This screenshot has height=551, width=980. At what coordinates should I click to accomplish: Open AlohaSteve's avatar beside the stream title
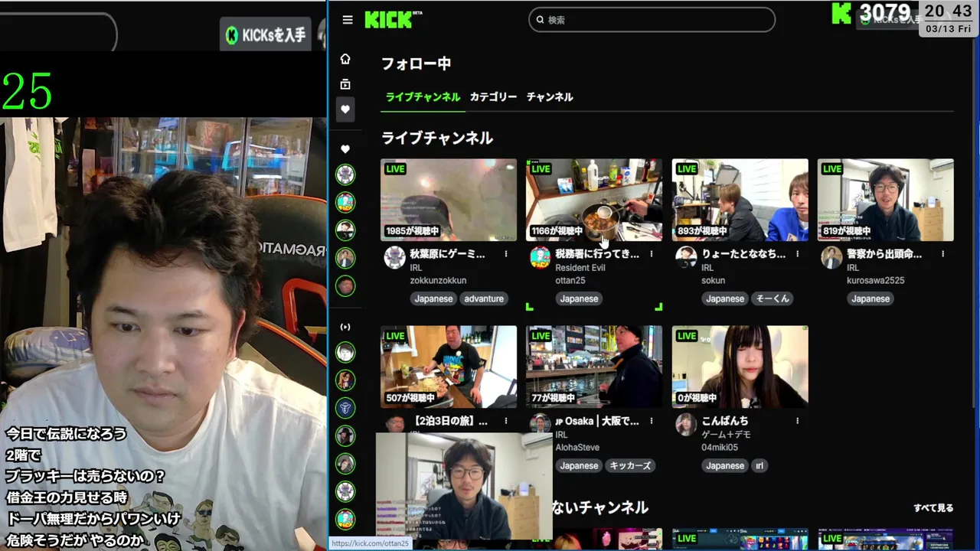[x=540, y=424]
